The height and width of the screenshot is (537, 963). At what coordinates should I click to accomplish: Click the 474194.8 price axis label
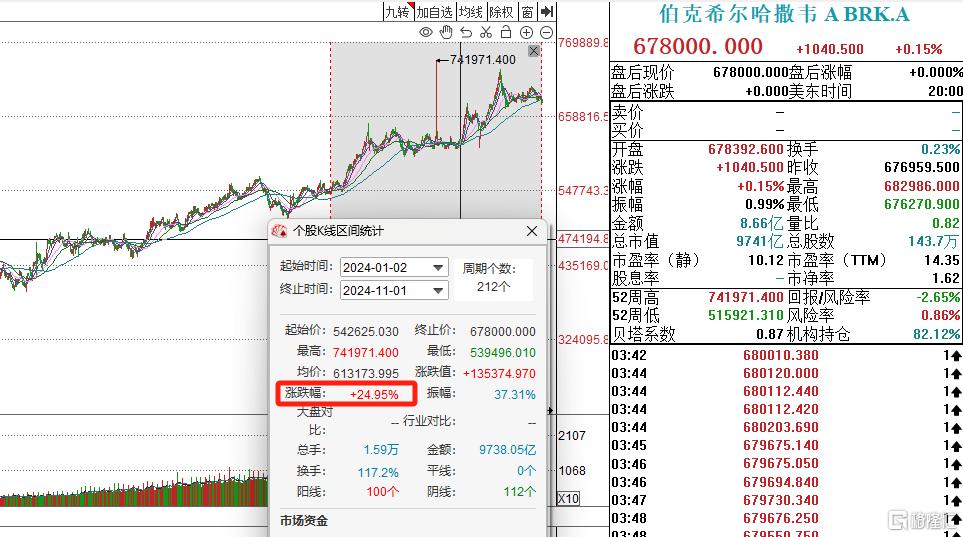coord(583,238)
